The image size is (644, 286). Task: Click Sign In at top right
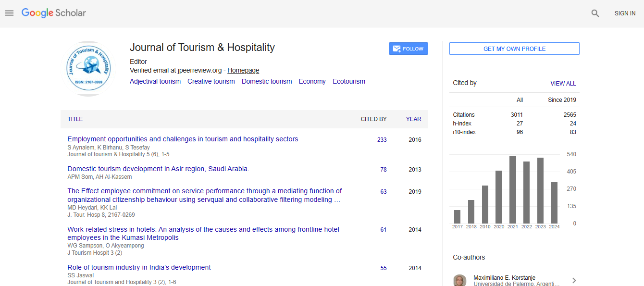625,13
